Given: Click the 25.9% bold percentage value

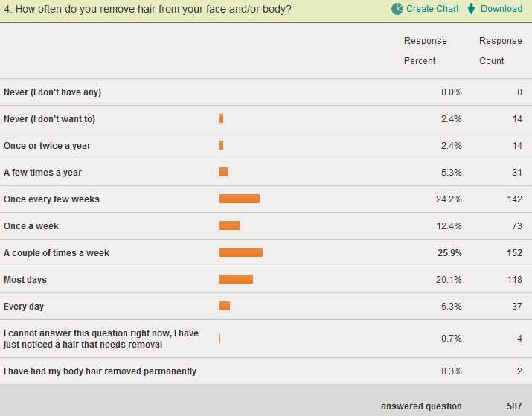Looking at the screenshot, I should pos(449,253).
